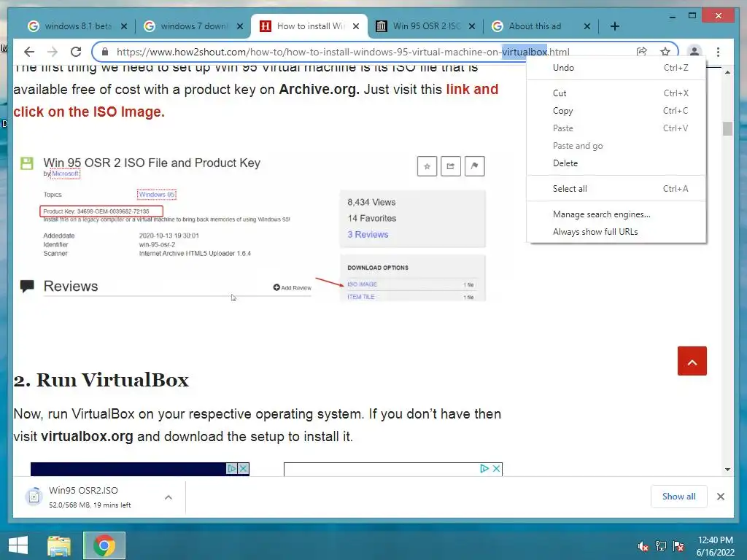Bookmark this page with the star icon
Viewport: 747px width, 560px height.
tap(665, 52)
